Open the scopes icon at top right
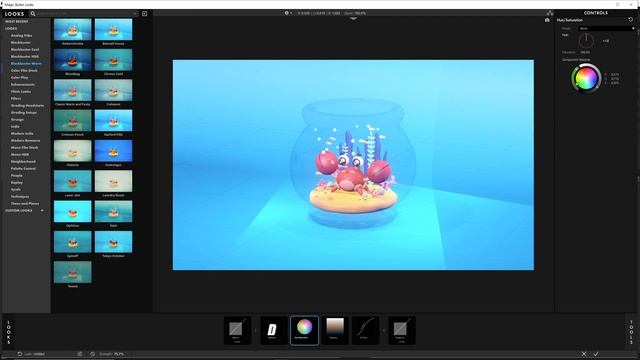Screen dimensions: 640x360 pyautogui.click(x=550, y=13)
